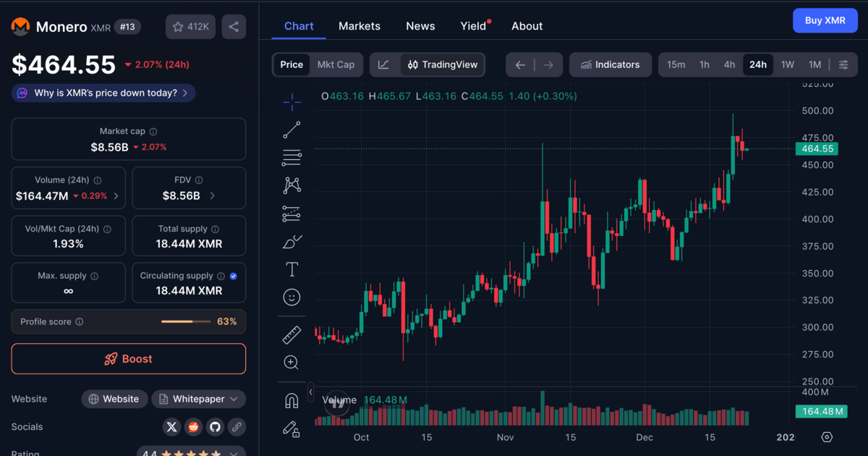The height and width of the screenshot is (456, 868).
Task: Toggle magnet mode for drawings
Action: tap(292, 400)
